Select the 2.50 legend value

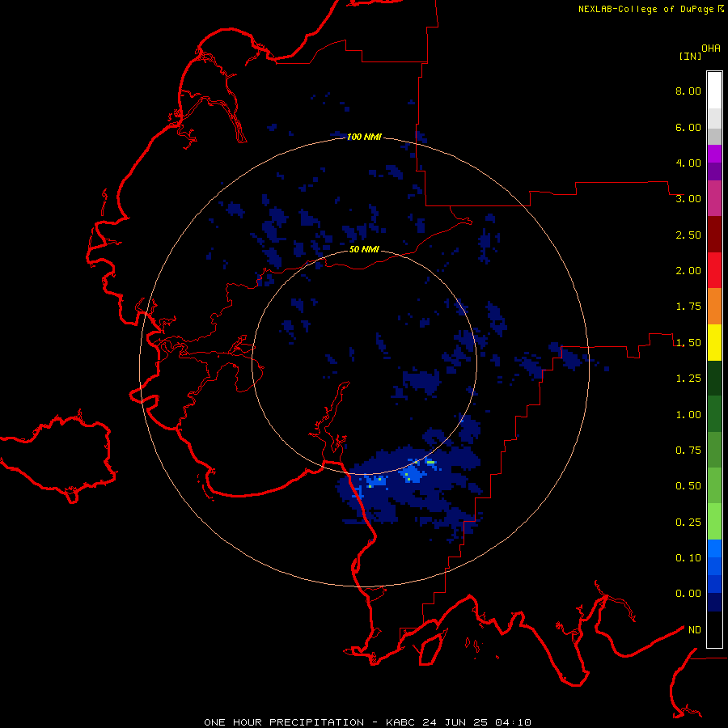[688, 235]
